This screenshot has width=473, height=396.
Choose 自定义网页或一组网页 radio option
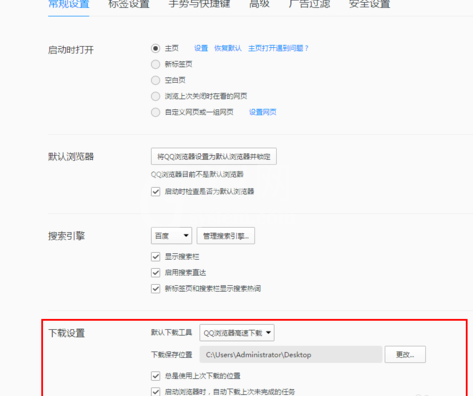point(155,112)
